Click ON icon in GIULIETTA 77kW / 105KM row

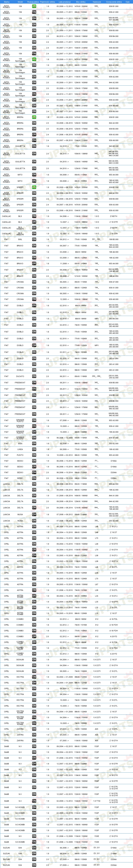pos(34,146)
